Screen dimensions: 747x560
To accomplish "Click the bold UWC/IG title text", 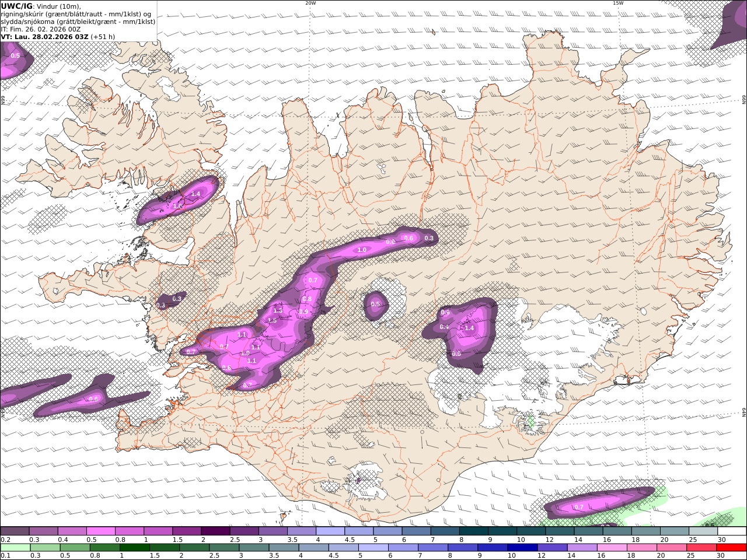I will coord(16,6).
